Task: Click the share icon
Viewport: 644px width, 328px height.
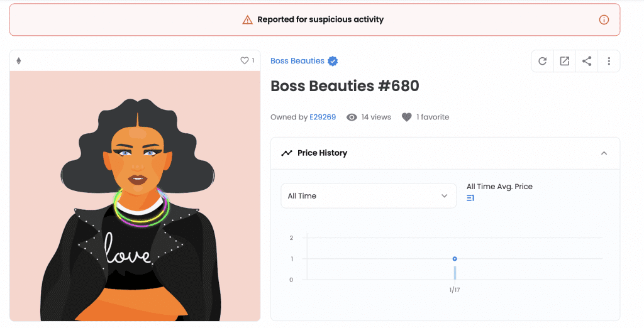Action: point(587,61)
